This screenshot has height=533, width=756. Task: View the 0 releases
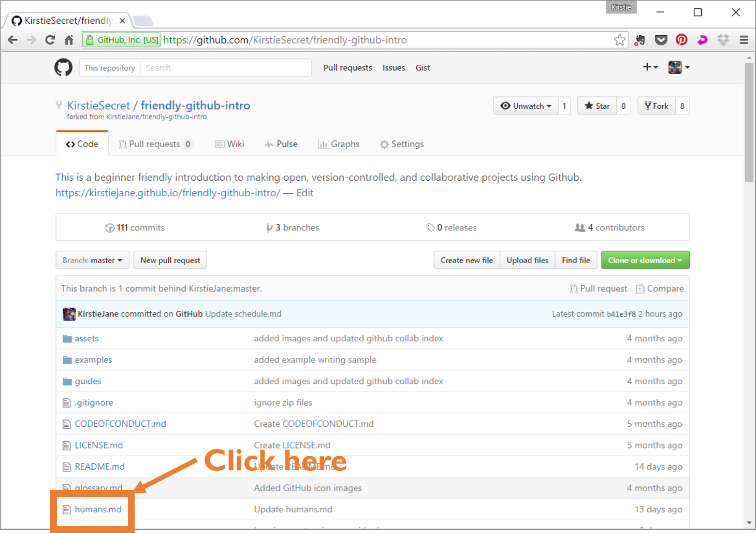click(x=451, y=227)
